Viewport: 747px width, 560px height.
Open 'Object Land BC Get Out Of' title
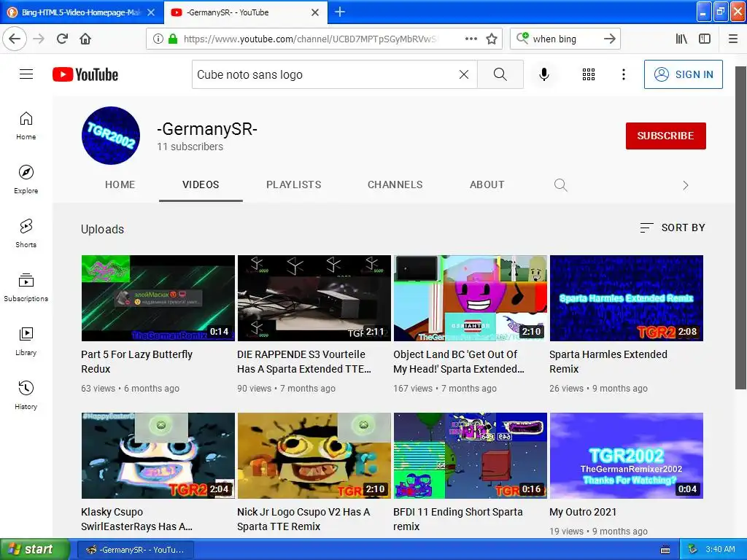click(459, 362)
